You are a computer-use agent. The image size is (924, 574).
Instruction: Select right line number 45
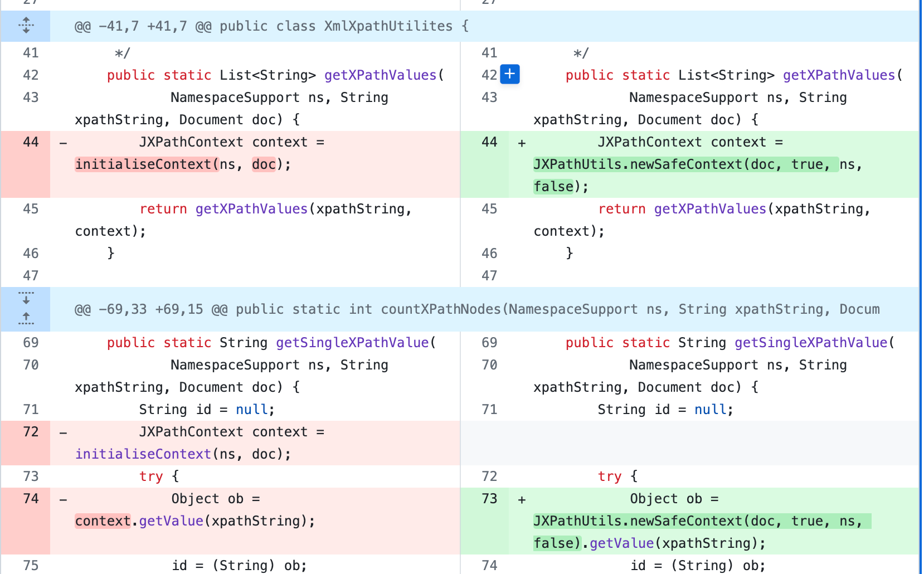tap(489, 209)
